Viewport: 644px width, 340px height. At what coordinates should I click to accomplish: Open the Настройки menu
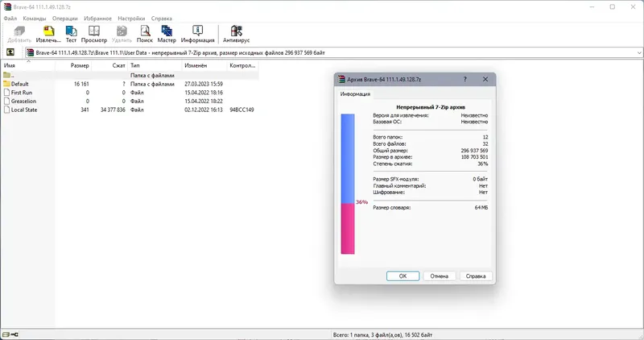coord(131,19)
